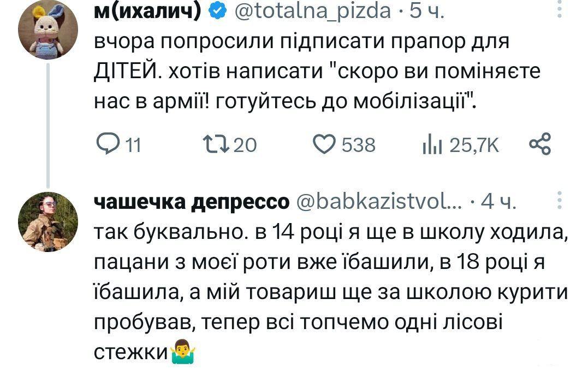
Task: Click the thread line between tweets
Action: click(47, 126)
